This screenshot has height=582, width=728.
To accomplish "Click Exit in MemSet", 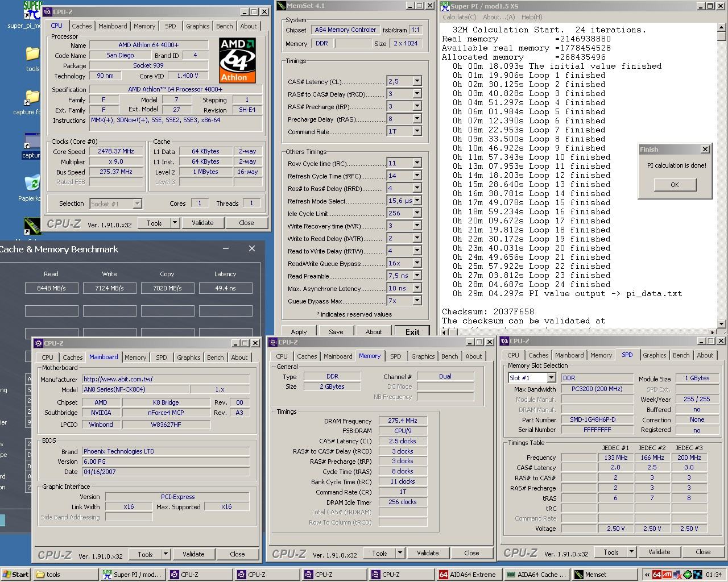I will [412, 332].
